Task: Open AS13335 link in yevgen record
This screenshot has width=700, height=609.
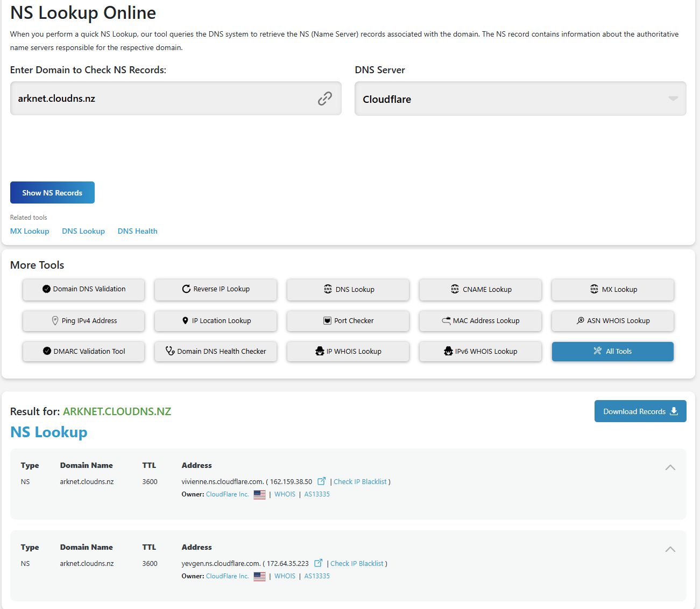Action: tap(317, 576)
